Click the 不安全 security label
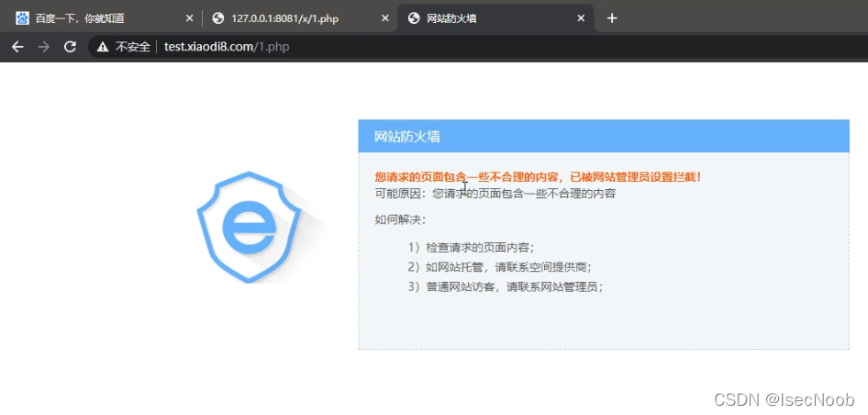The height and width of the screenshot is (415, 868). coord(133,47)
